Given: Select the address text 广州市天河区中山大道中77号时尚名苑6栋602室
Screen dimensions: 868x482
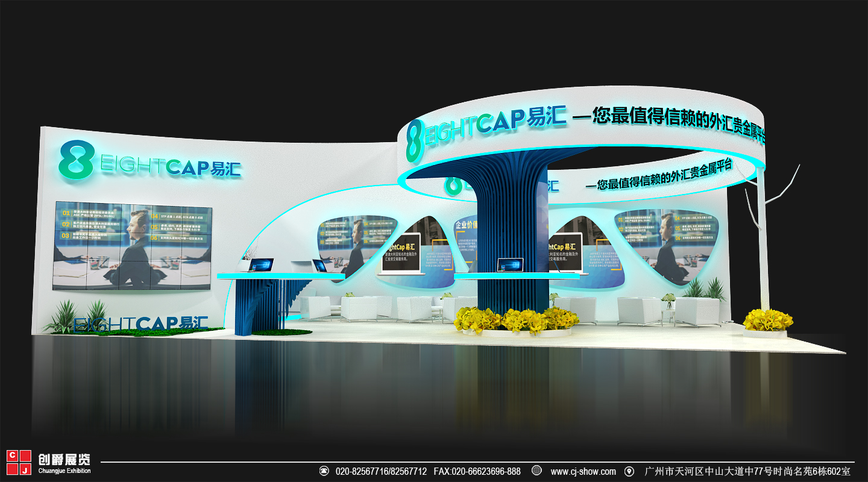Looking at the screenshot, I should click(747, 471).
